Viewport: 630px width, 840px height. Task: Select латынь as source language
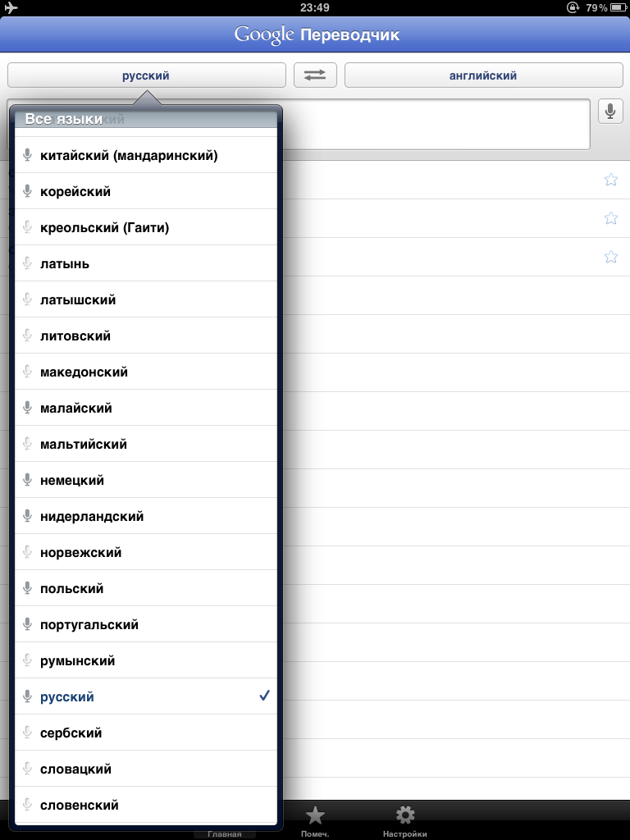66,263
